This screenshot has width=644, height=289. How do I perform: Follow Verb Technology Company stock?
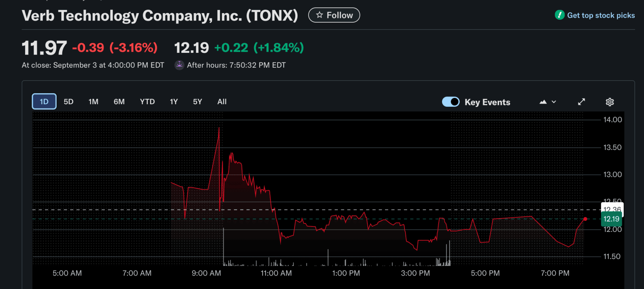pyautogui.click(x=334, y=15)
